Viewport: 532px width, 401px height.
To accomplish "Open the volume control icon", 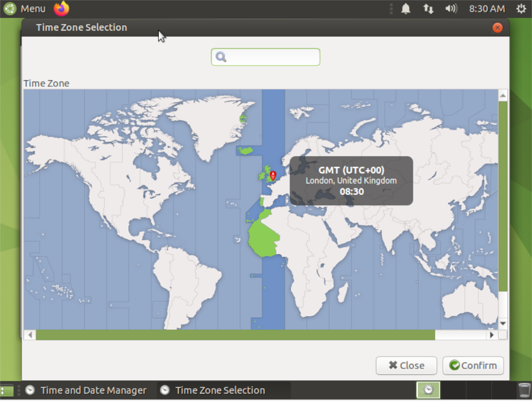I will 451,8.
